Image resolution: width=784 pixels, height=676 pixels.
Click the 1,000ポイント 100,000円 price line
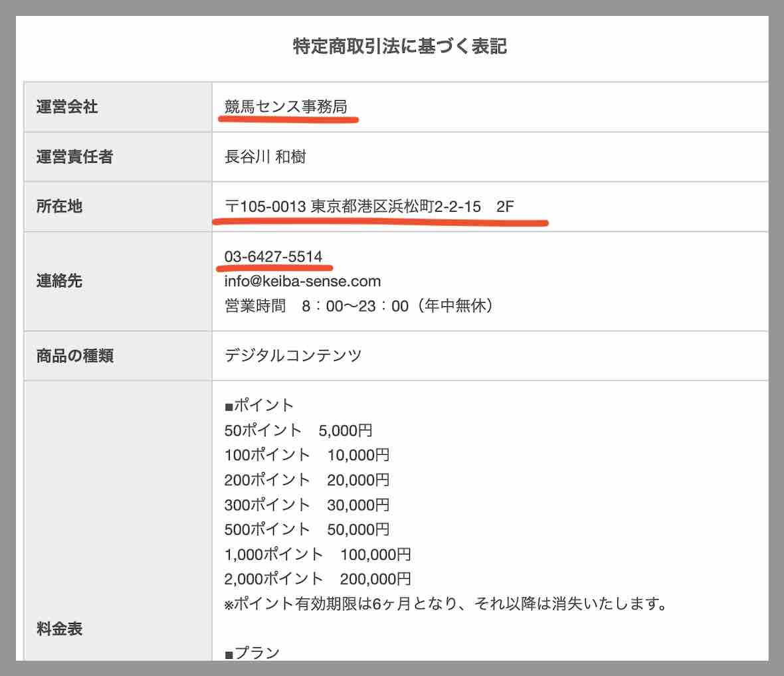pyautogui.click(x=318, y=554)
